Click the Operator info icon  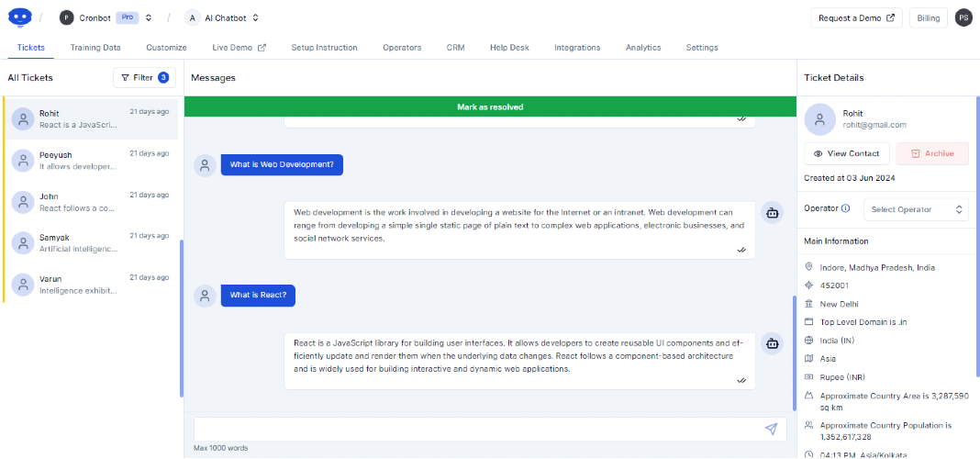846,208
